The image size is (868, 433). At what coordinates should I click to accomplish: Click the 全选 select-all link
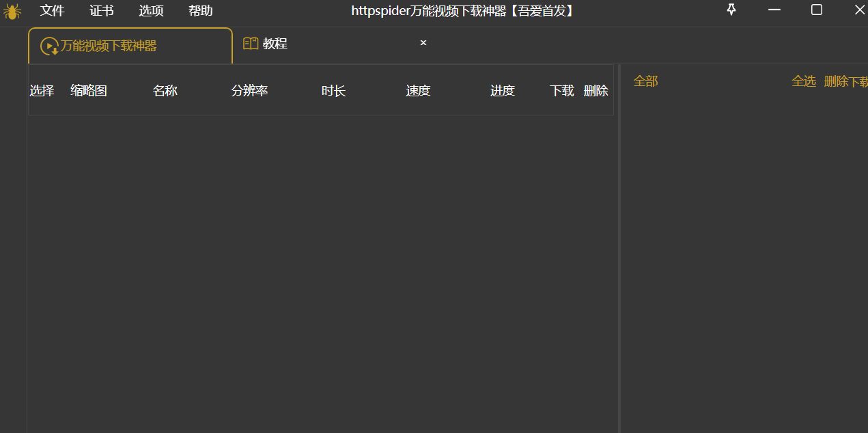click(804, 81)
